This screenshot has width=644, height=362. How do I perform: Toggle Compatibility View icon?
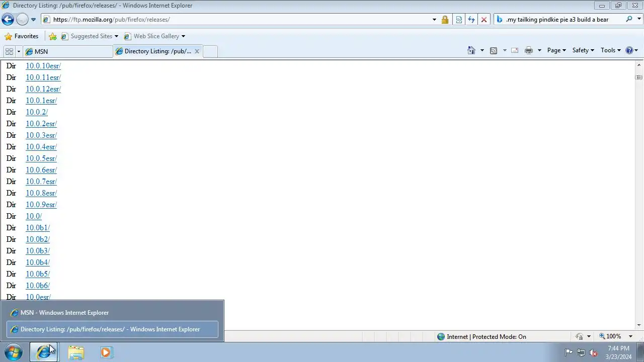click(459, 20)
